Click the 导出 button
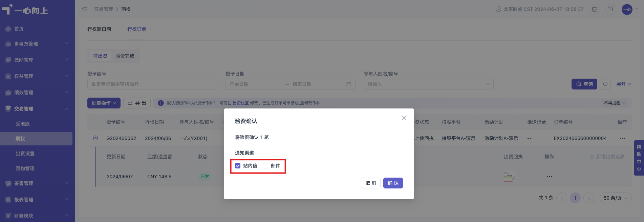 [x=137, y=103]
